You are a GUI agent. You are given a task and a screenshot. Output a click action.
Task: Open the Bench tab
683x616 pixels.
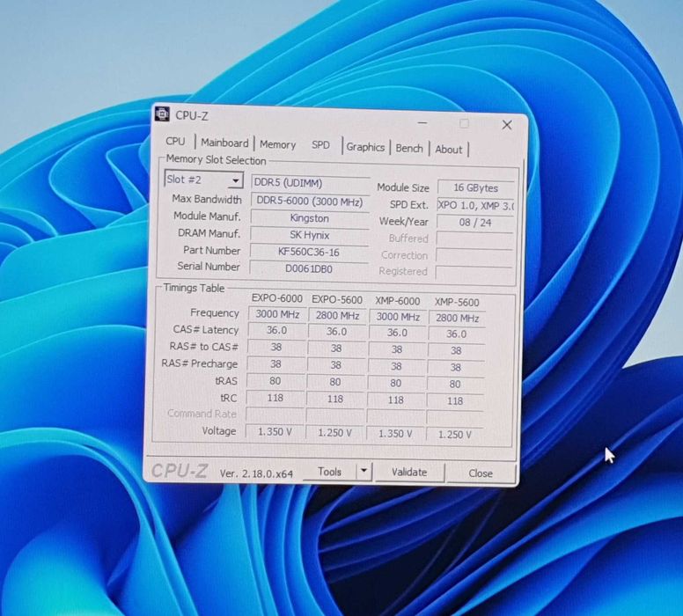tap(409, 149)
